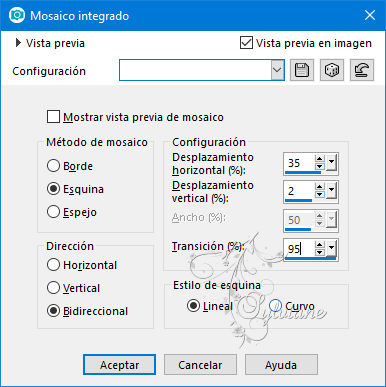Expand the Vista previa panel triangle

coord(18,43)
